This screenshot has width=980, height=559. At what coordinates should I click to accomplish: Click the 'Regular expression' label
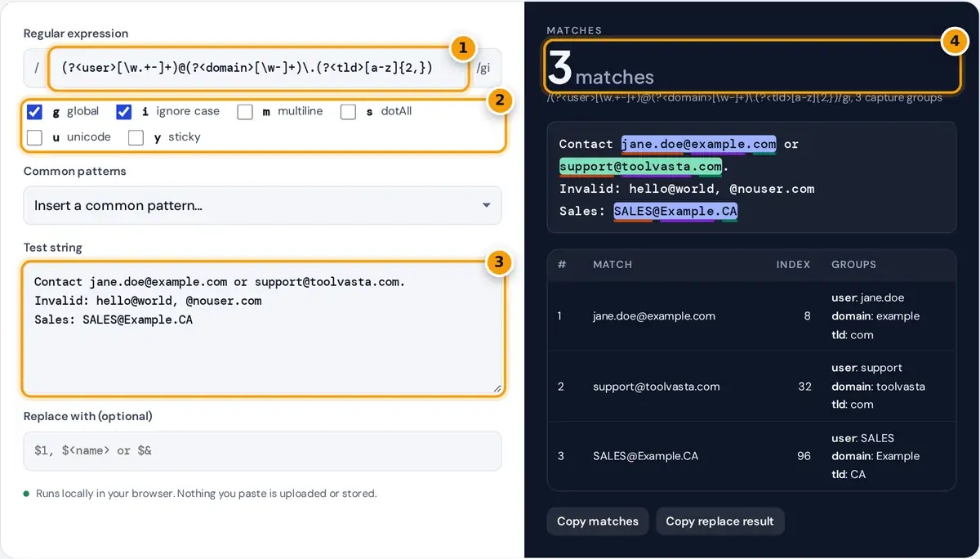[x=76, y=34]
